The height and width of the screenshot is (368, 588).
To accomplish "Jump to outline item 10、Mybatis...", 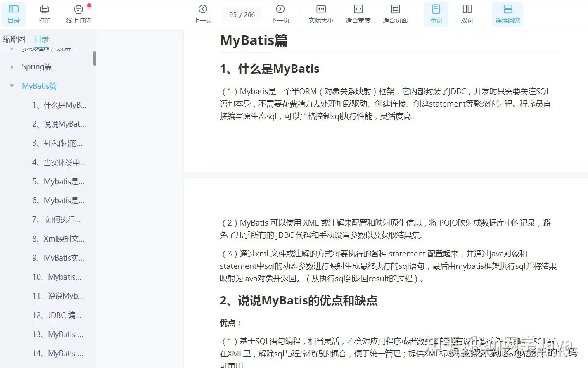I will click(x=57, y=277).
